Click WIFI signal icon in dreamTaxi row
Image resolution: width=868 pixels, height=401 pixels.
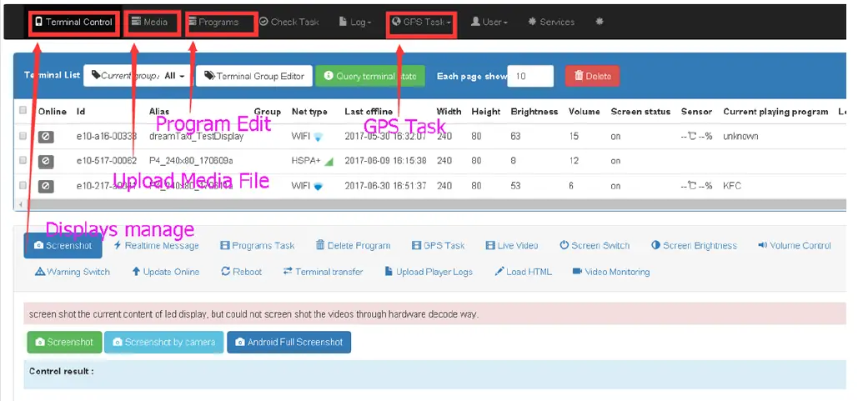coord(318,136)
